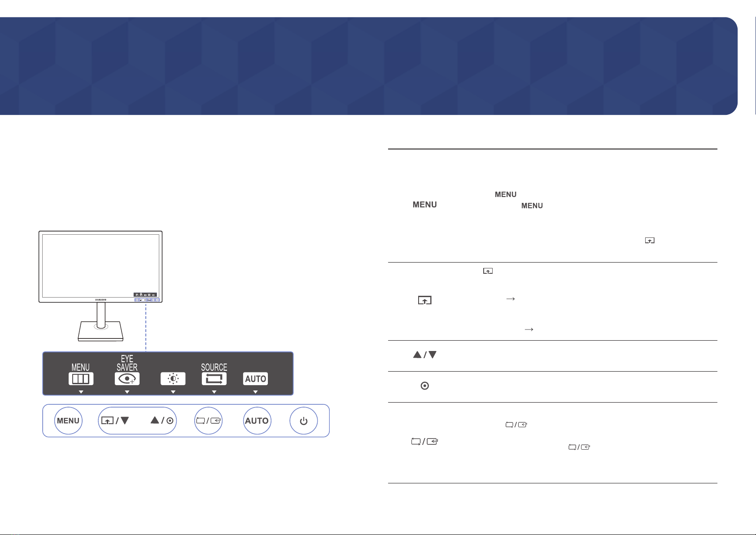Click the small down arrow below the MENU icon
Screen dimensions: 756x535
click(81, 392)
